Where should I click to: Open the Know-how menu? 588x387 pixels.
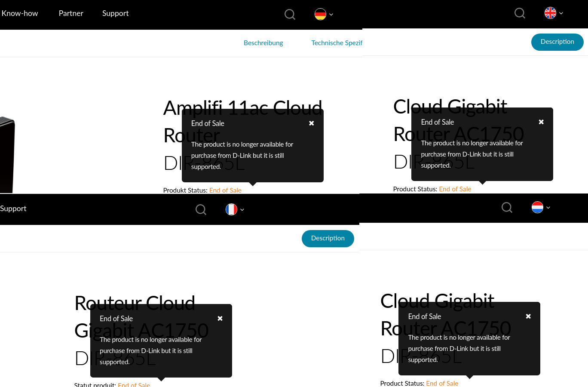(x=20, y=13)
